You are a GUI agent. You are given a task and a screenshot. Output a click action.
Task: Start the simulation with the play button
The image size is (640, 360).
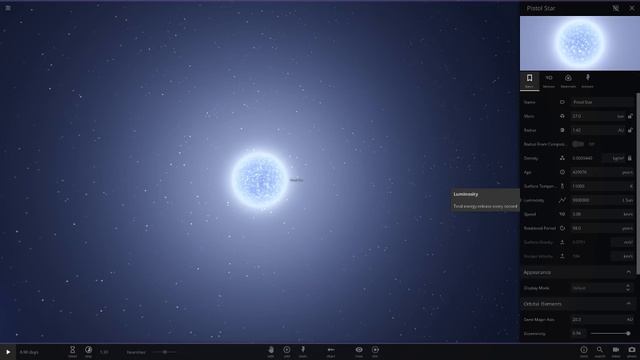[8, 352]
